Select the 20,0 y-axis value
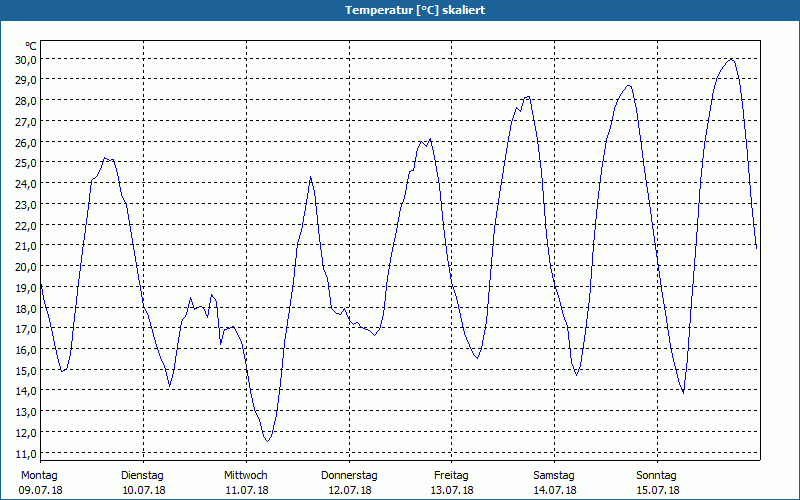This screenshot has width=800, height=500. point(26,267)
